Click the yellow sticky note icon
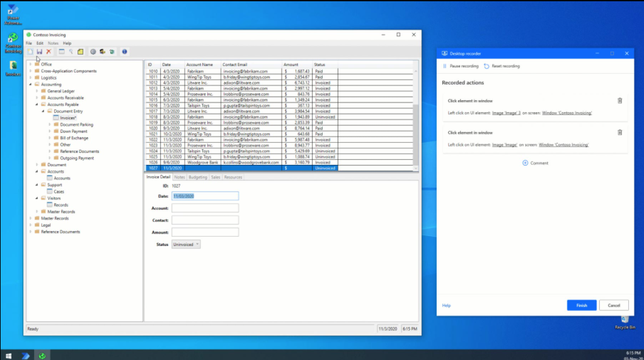644x360 pixels. click(80, 52)
